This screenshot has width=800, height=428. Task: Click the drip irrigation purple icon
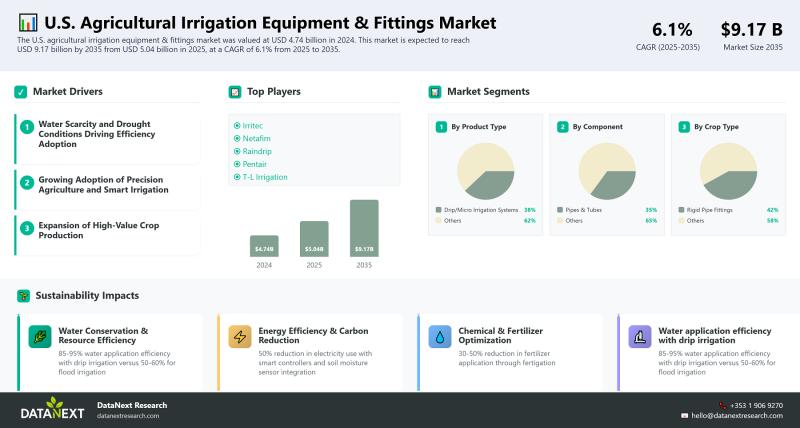tap(640, 337)
